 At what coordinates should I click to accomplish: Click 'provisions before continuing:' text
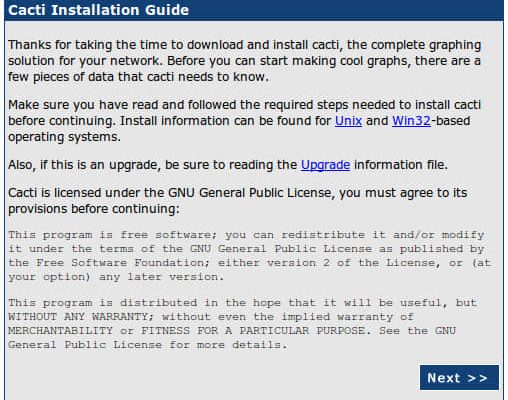pos(94,209)
